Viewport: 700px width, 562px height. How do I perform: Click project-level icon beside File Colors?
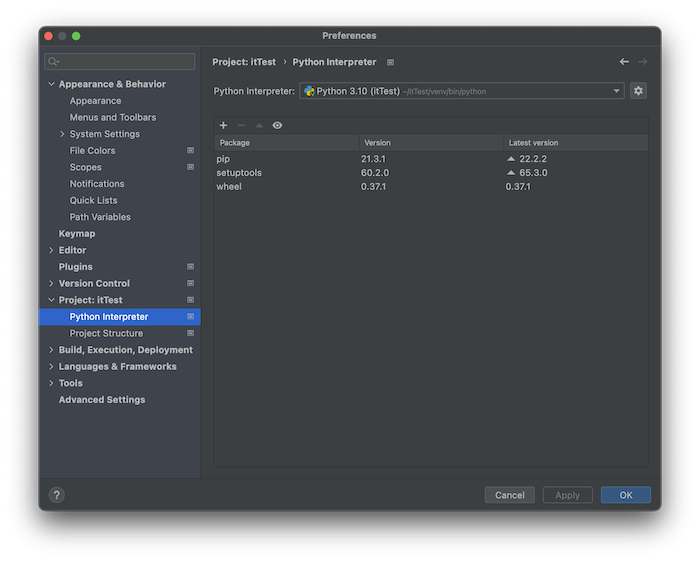coord(190,150)
